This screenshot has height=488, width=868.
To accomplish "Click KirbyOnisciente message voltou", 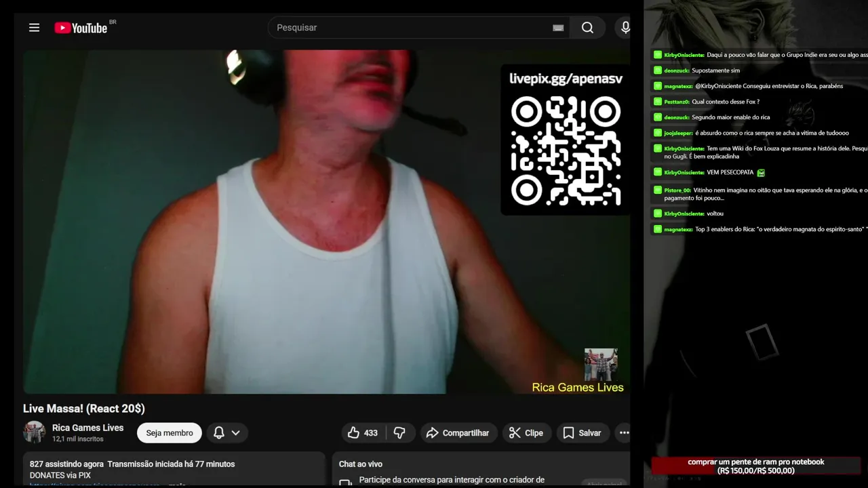I will coord(688,213).
